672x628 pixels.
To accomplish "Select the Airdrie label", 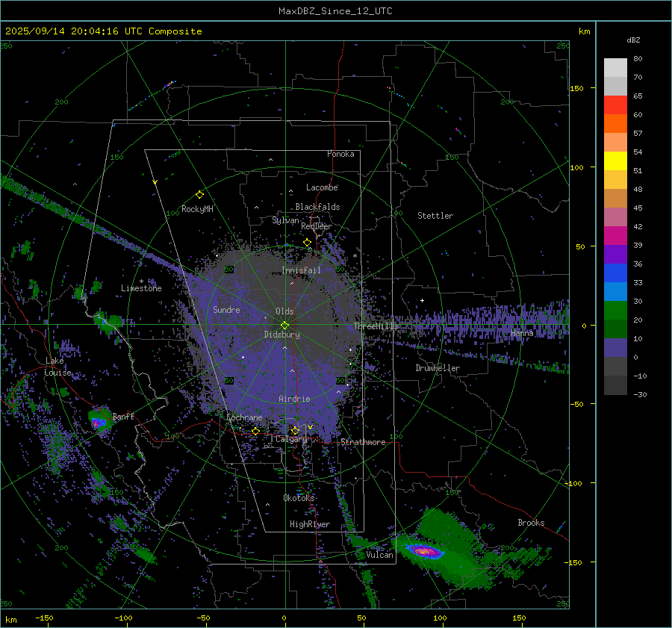I will click(294, 399).
